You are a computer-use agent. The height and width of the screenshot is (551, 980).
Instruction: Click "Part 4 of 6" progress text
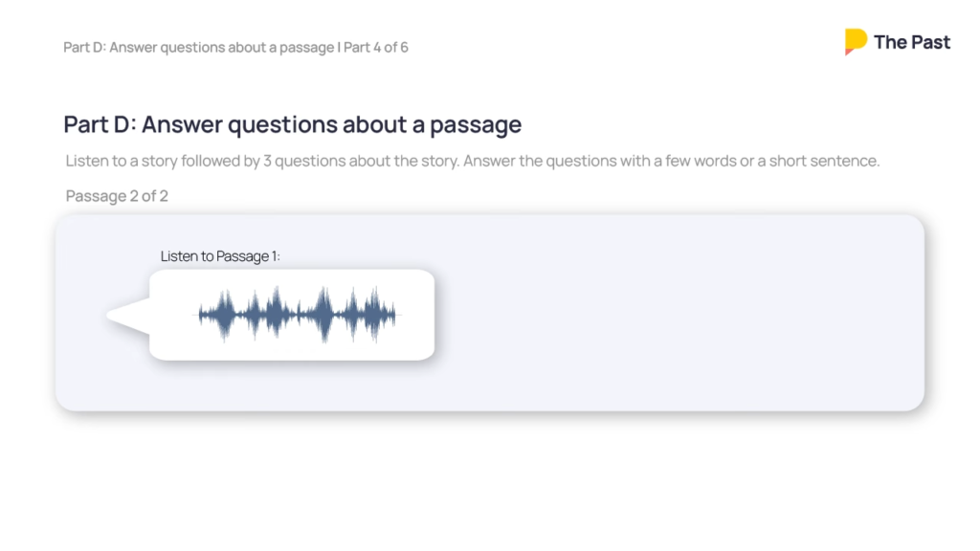point(376,47)
